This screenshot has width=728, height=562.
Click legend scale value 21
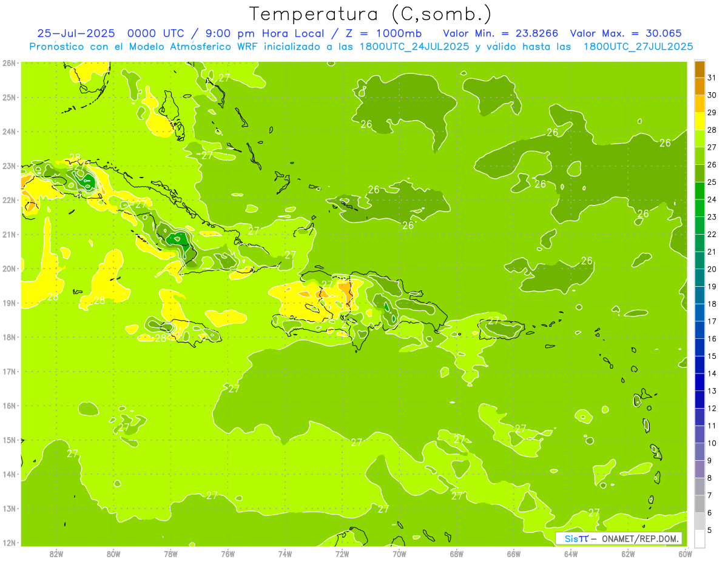(712, 252)
